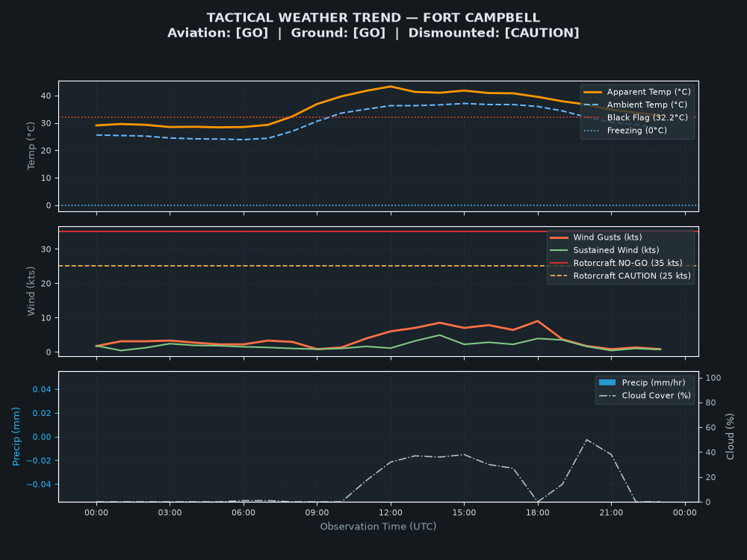
Task: Click the 80 tick on the cloud axis
Action: pyautogui.click(x=711, y=402)
